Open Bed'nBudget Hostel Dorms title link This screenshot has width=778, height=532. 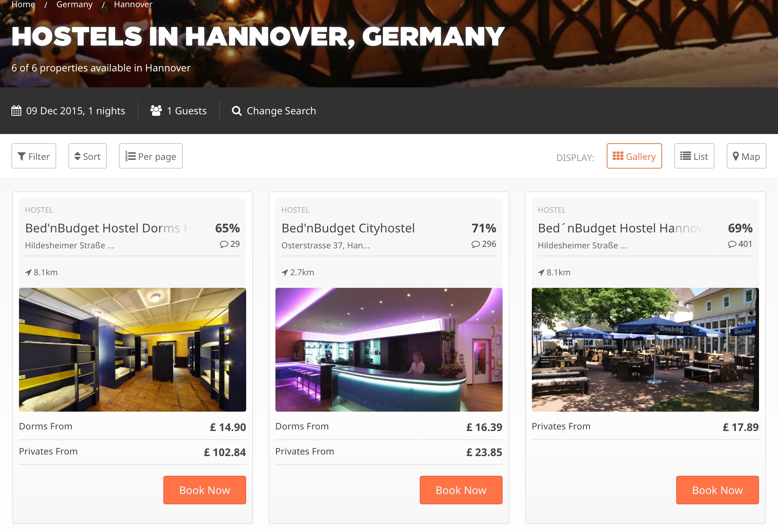pyautogui.click(x=108, y=228)
